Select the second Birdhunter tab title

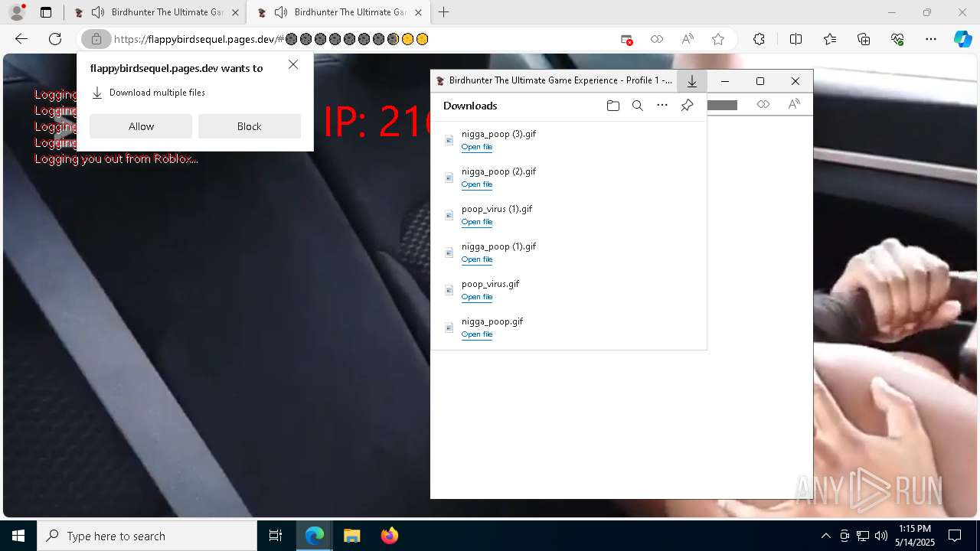click(x=351, y=12)
